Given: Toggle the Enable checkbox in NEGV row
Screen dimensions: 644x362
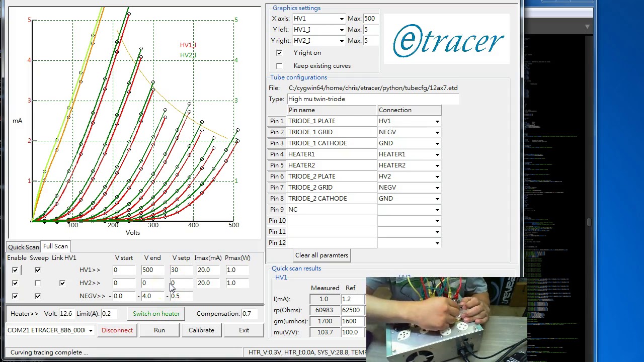Looking at the screenshot, I should click(15, 296).
